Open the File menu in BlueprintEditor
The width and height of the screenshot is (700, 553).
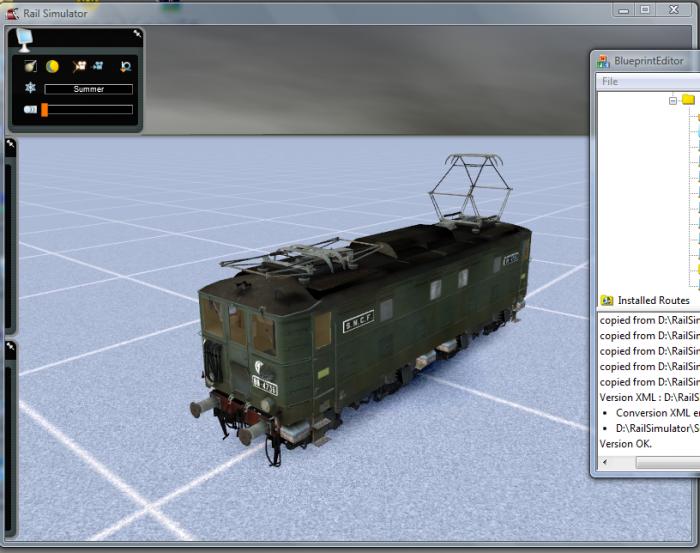pos(610,81)
